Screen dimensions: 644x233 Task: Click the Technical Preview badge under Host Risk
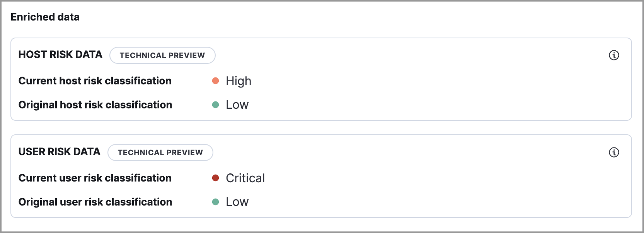coord(162,55)
